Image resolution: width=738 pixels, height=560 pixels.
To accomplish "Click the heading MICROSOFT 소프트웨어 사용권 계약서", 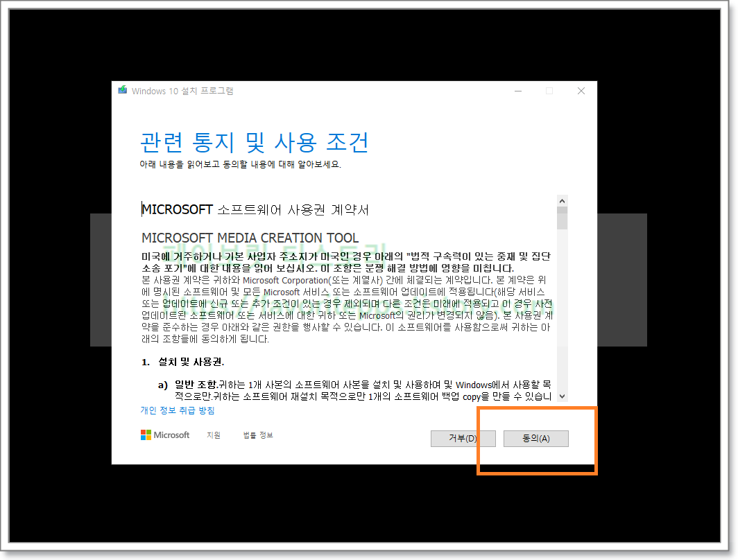I will point(255,209).
